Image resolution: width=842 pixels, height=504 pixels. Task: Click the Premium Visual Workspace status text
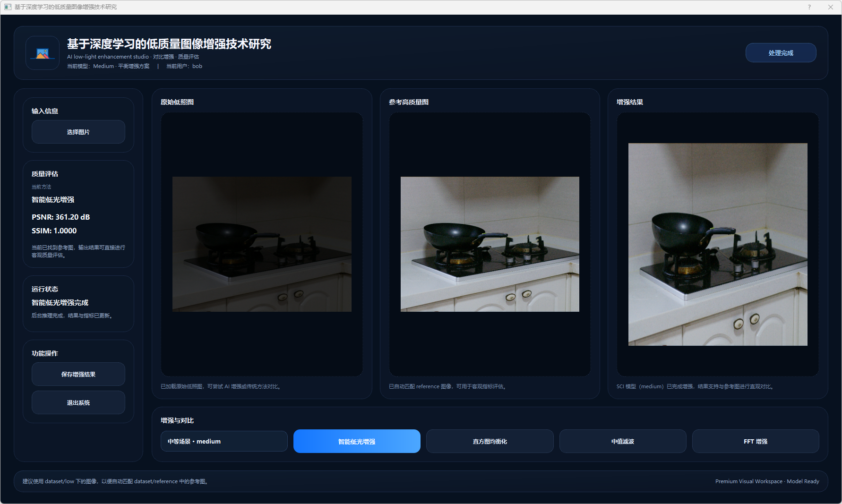767,481
